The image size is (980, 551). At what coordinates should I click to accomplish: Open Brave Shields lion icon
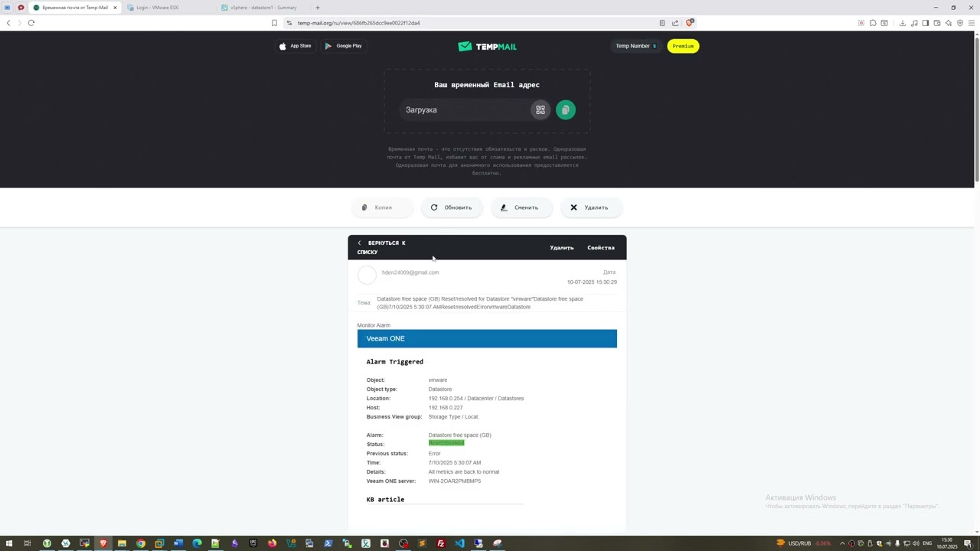click(690, 23)
